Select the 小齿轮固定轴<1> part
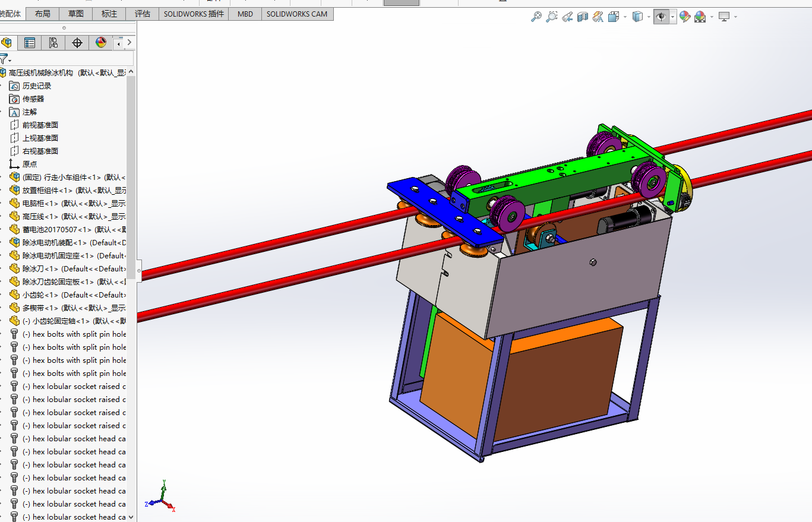This screenshot has height=522, width=812. [68, 321]
